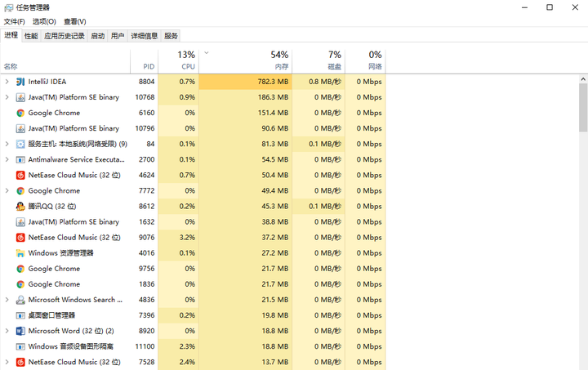
Task: Sort by the 54% 内存 column header
Action: [246, 61]
